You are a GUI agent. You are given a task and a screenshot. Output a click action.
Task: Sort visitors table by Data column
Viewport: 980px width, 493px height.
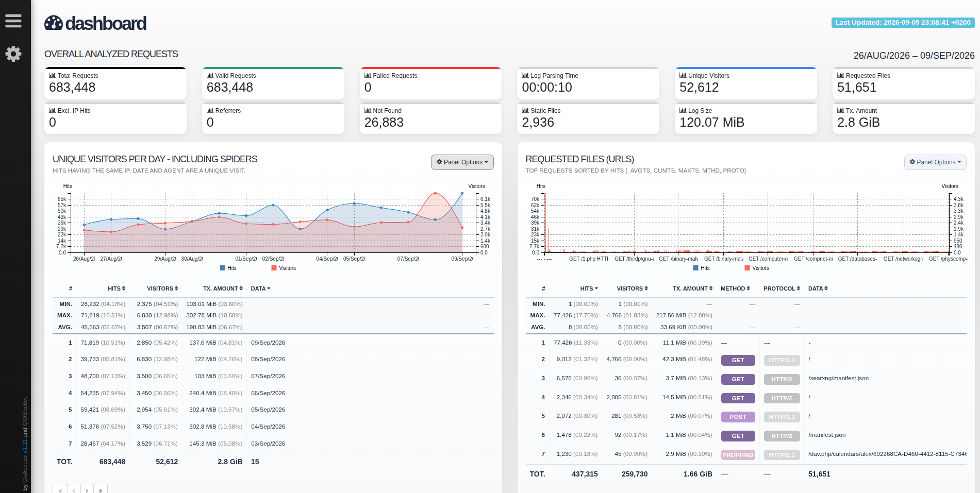(260, 288)
